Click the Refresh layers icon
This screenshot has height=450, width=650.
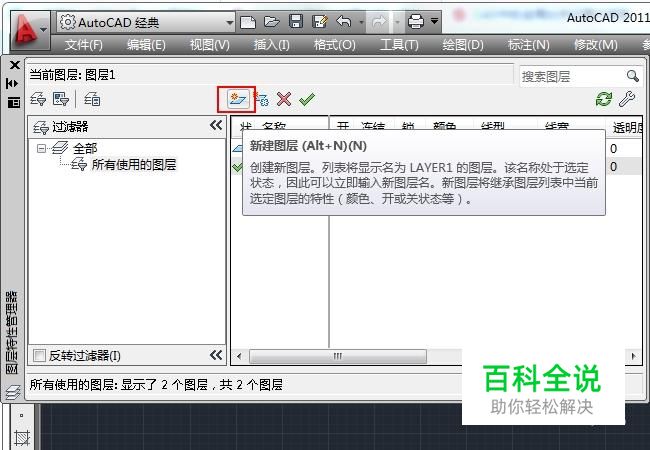(x=604, y=99)
